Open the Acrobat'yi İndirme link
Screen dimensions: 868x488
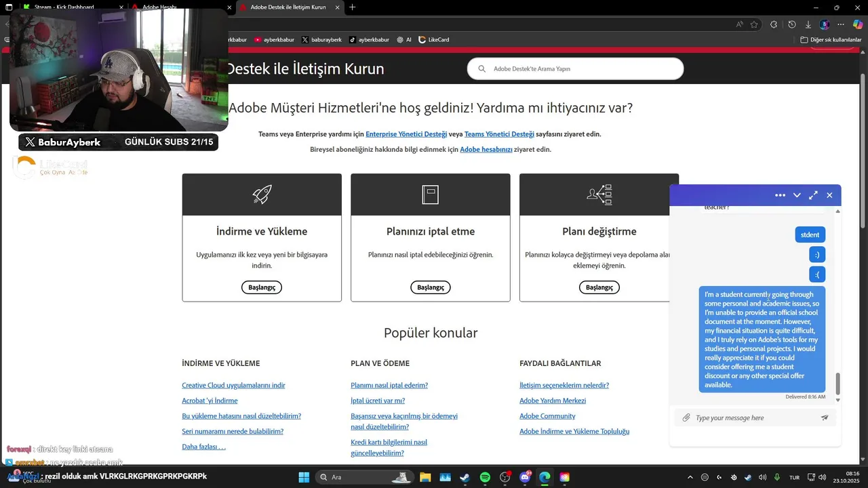[210, 401]
